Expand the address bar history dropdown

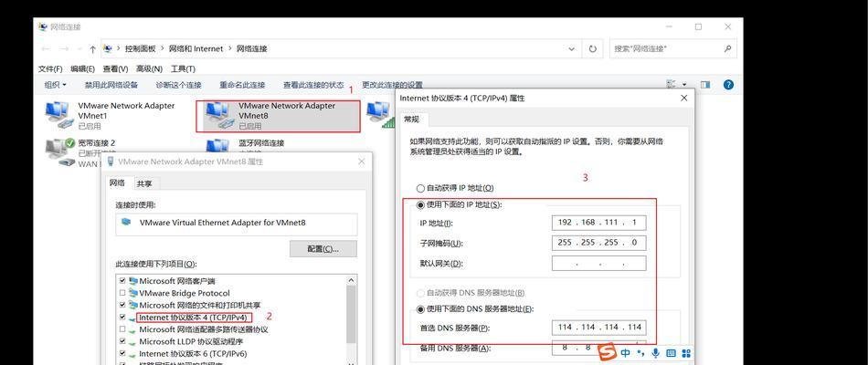click(x=572, y=48)
